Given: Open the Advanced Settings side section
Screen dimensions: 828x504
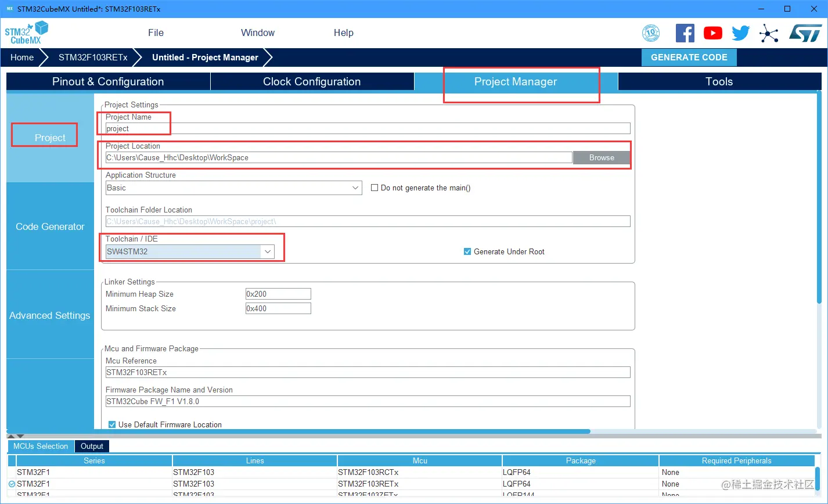Looking at the screenshot, I should (50, 315).
